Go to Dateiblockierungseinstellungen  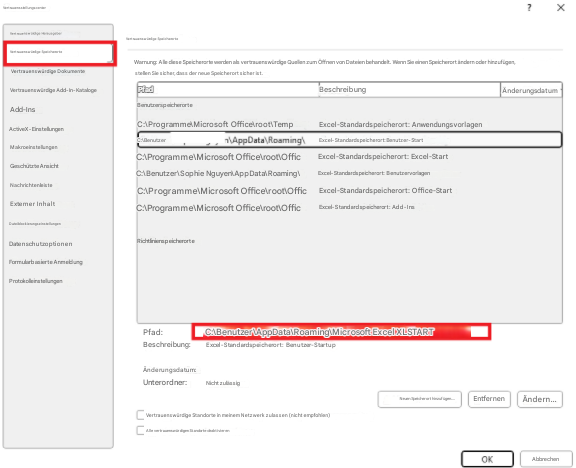tap(35, 224)
